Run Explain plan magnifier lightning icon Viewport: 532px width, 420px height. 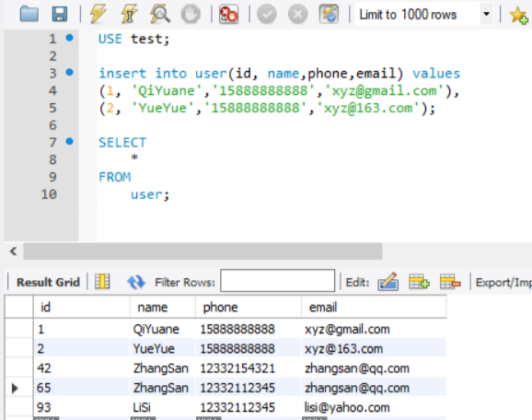coord(160,14)
